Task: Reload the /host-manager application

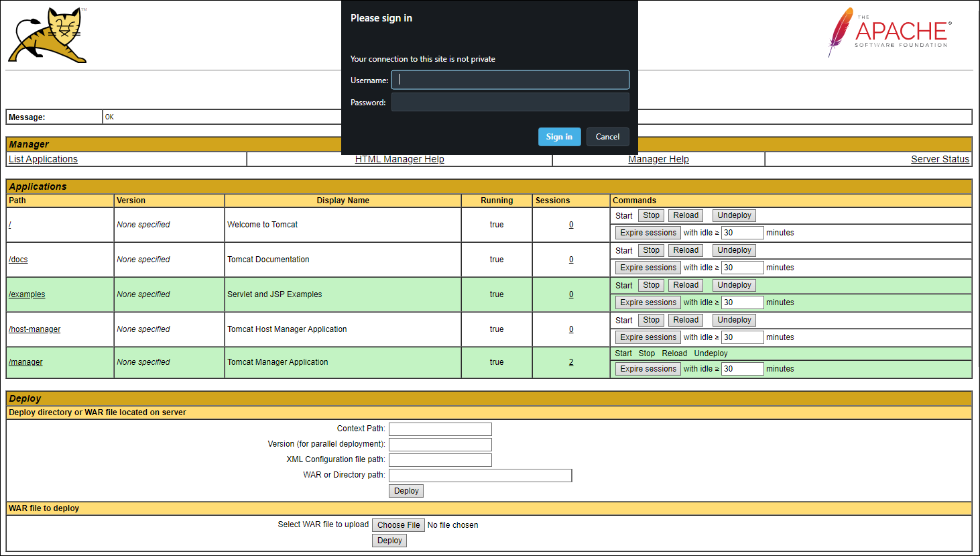Action: 686,320
